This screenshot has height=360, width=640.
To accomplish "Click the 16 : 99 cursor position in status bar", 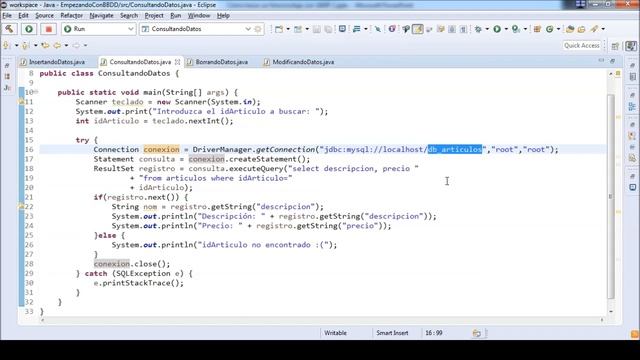I will [x=434, y=333].
